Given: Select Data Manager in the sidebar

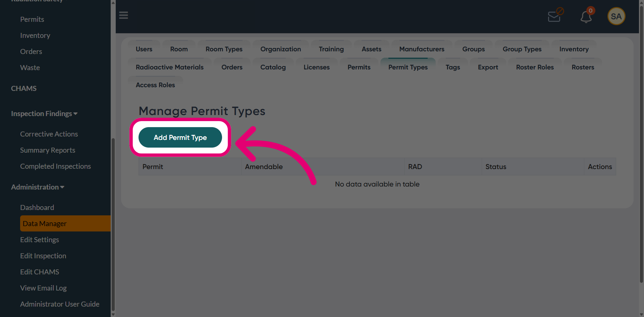Looking at the screenshot, I should point(65,223).
